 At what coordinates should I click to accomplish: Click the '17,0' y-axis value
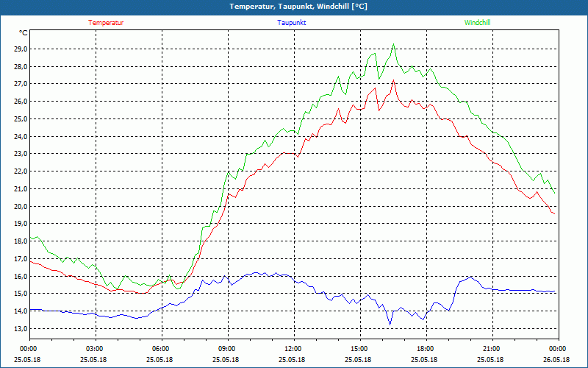click(21, 259)
